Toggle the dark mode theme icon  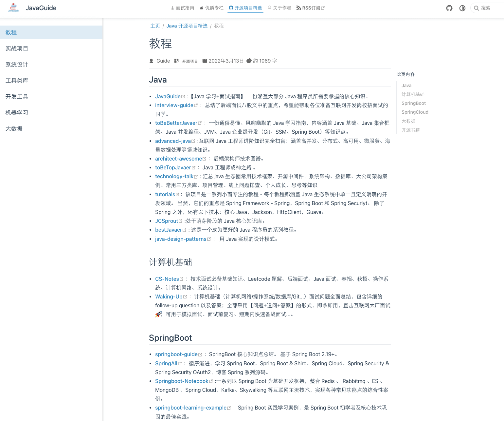(x=462, y=8)
